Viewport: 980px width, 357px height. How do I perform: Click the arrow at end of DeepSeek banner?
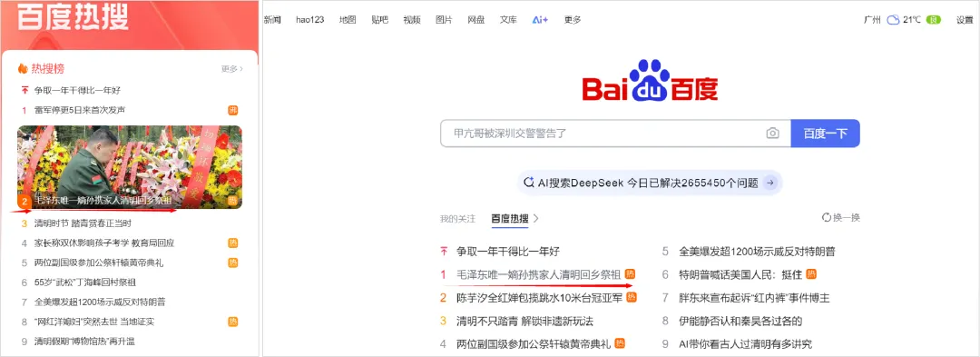coord(770,183)
